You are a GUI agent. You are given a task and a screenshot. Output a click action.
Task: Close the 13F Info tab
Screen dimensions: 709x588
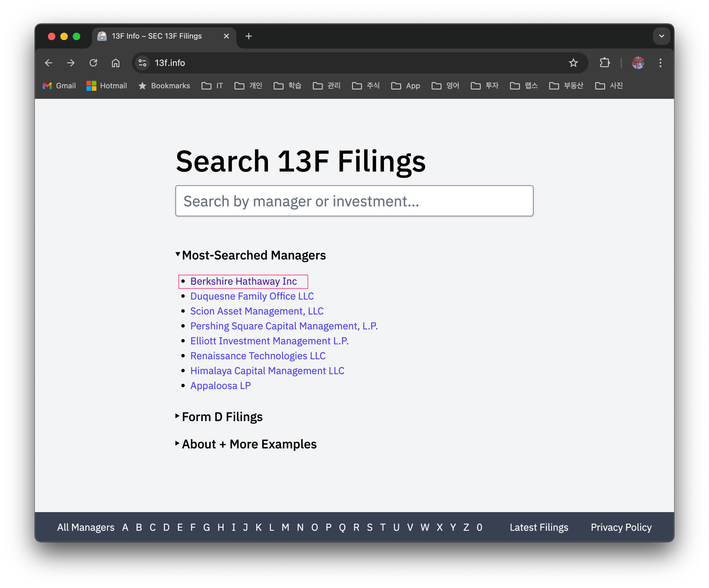[x=227, y=36]
